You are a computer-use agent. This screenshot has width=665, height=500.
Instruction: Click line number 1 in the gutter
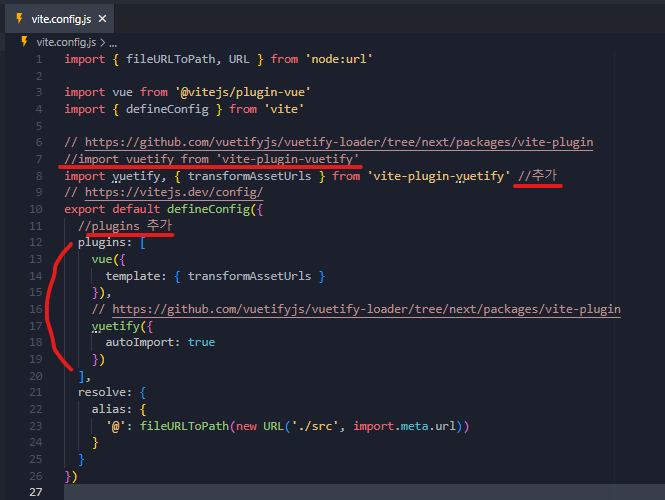39,59
